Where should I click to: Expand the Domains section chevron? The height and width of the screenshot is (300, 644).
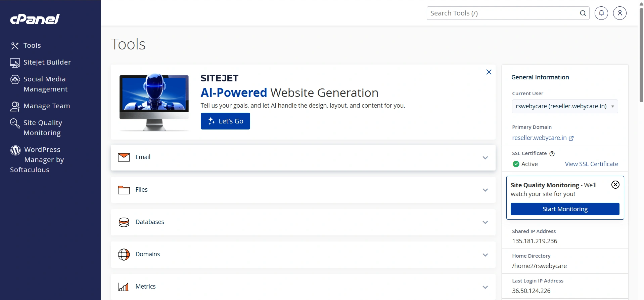pos(485,255)
